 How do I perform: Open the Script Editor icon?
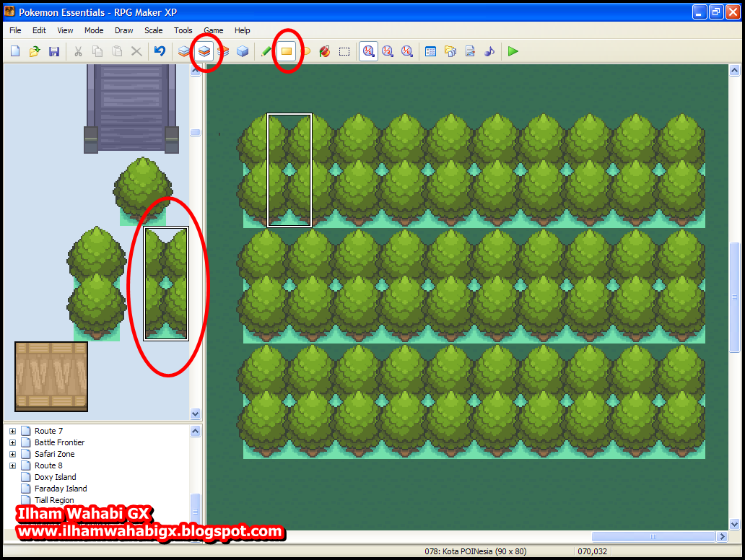470,51
